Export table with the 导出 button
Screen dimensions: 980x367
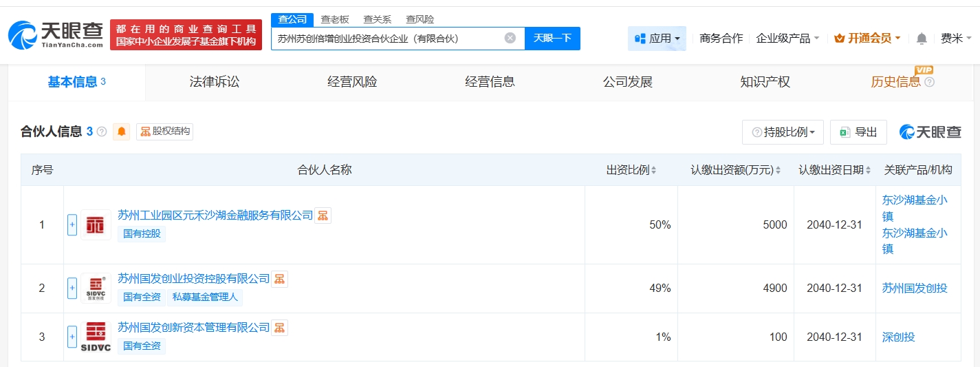858,132
